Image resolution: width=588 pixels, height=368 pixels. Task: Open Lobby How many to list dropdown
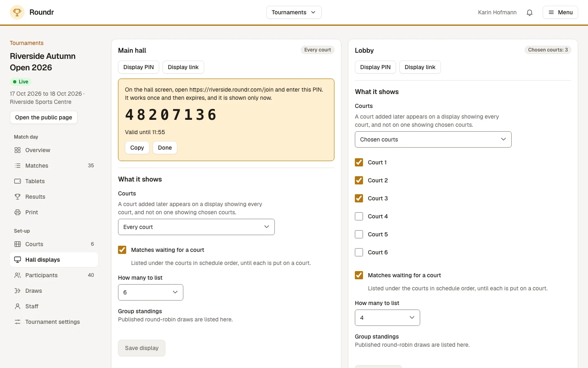tap(388, 318)
